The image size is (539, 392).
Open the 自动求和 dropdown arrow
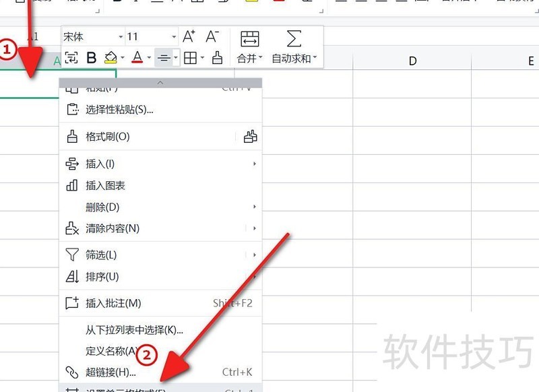tap(315, 57)
